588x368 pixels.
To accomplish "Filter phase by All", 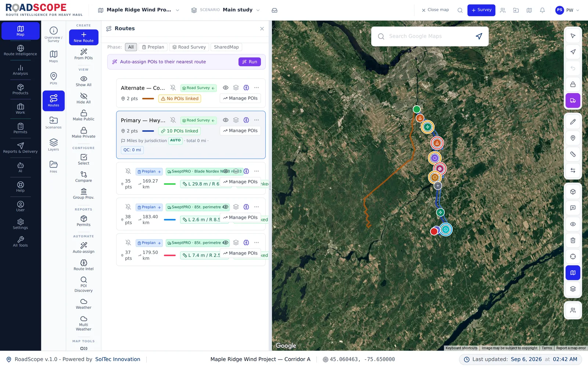I will click(131, 47).
